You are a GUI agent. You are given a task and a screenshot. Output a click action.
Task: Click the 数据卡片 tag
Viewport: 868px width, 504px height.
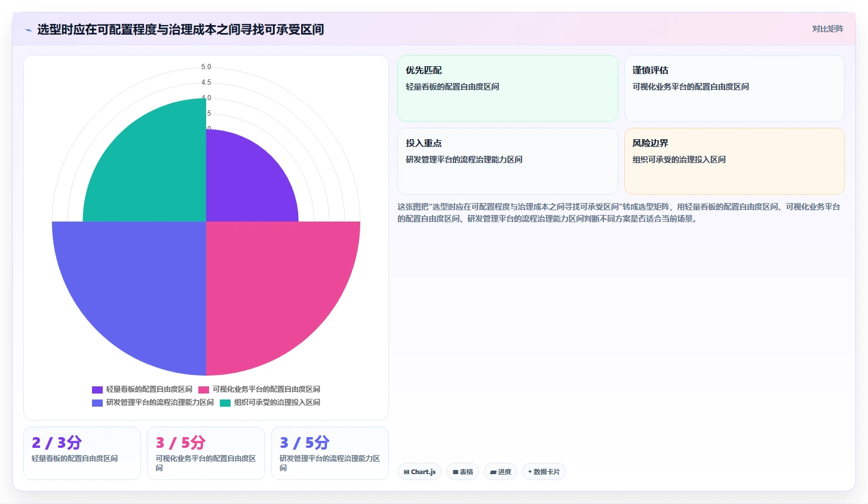544,472
